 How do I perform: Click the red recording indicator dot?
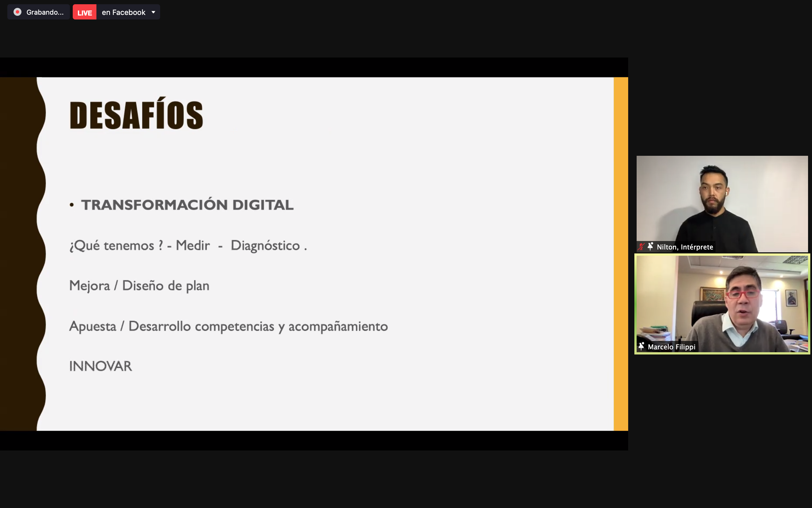pyautogui.click(x=17, y=12)
